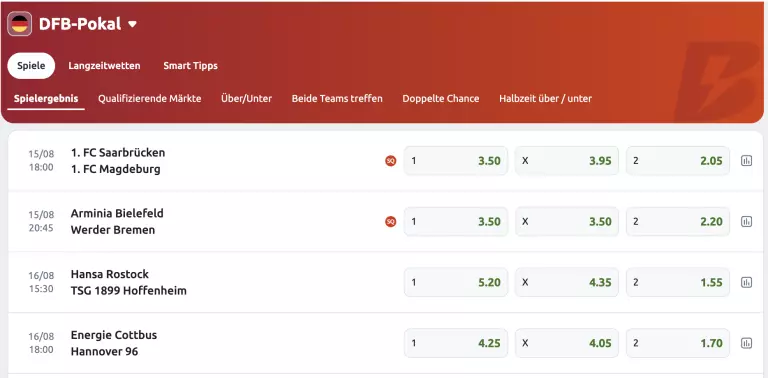Open the Werder Bremen team name

coord(113,230)
